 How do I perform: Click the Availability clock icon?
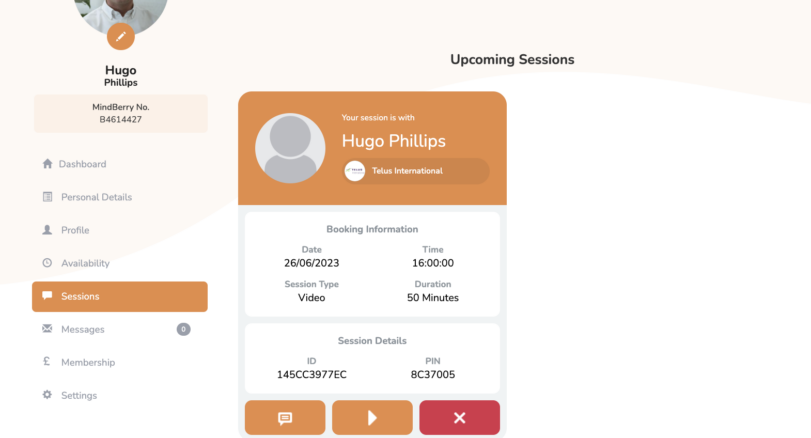pyautogui.click(x=47, y=263)
